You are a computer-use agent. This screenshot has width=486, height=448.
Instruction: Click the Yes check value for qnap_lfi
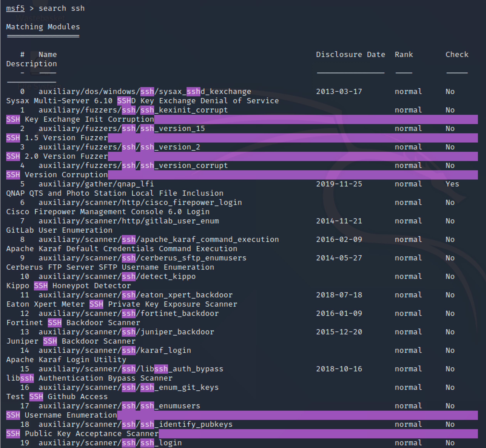(x=452, y=184)
